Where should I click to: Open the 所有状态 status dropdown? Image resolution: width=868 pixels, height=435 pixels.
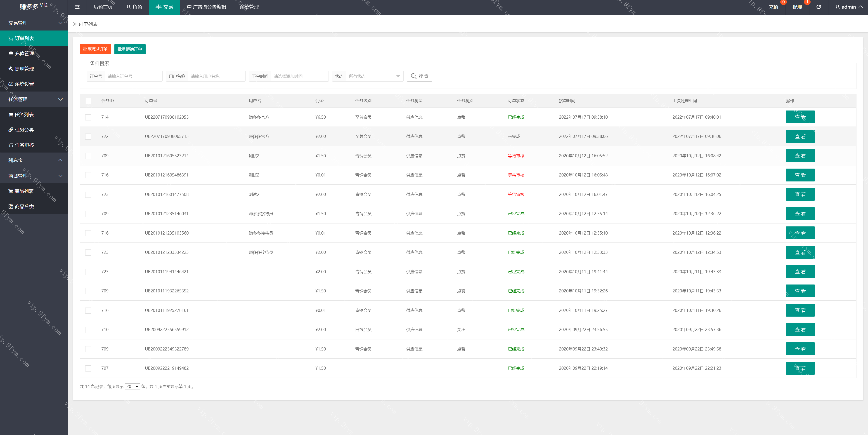[374, 76]
